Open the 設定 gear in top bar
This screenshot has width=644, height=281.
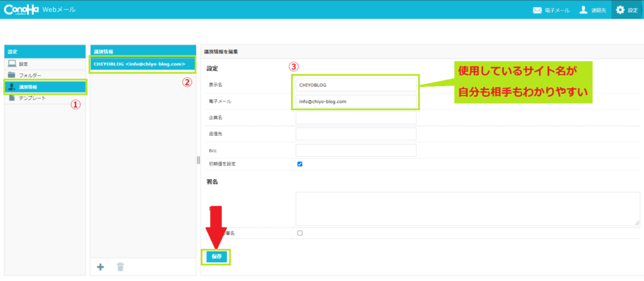(x=627, y=10)
